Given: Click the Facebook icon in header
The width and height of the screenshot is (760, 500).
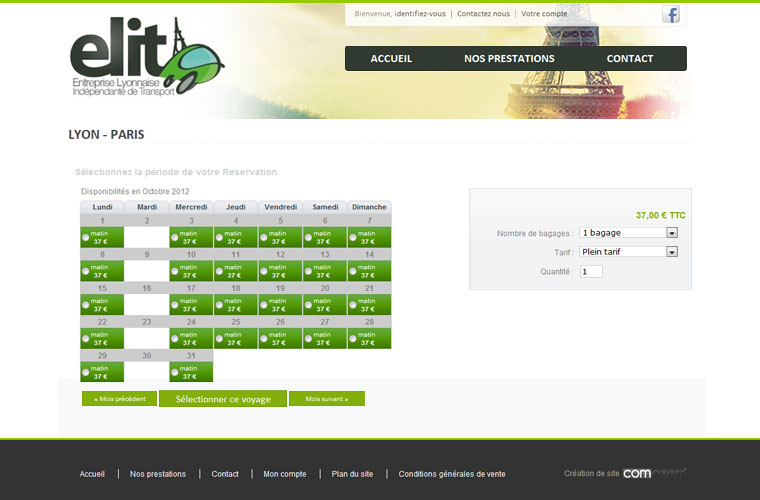Looking at the screenshot, I should 671,14.
